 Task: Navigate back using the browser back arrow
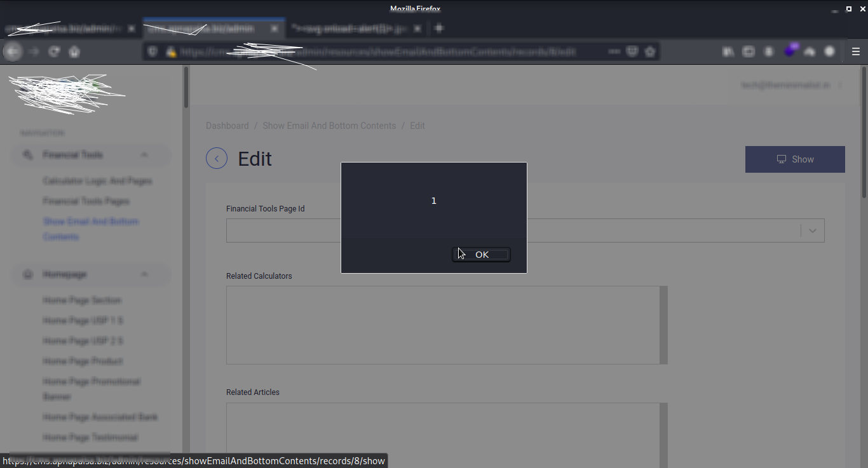point(13,51)
